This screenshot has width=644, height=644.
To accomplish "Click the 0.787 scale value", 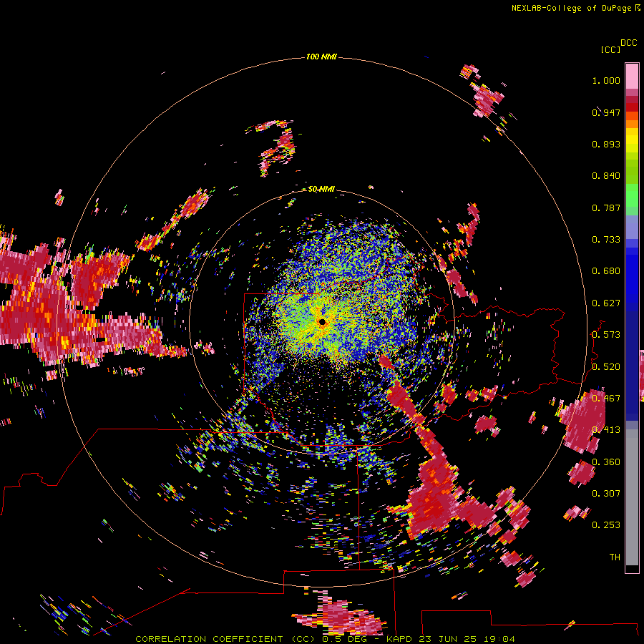I will [x=606, y=208].
